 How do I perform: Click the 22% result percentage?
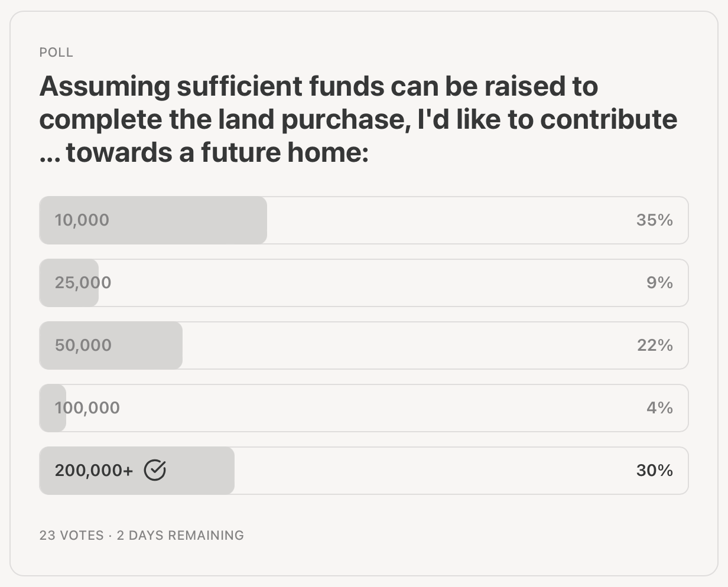point(655,345)
